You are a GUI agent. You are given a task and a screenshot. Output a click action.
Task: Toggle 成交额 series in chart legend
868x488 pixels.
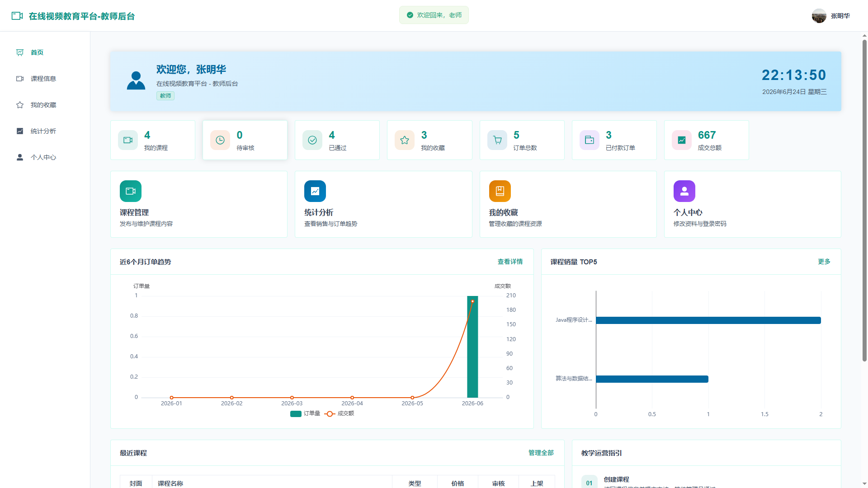coord(339,413)
